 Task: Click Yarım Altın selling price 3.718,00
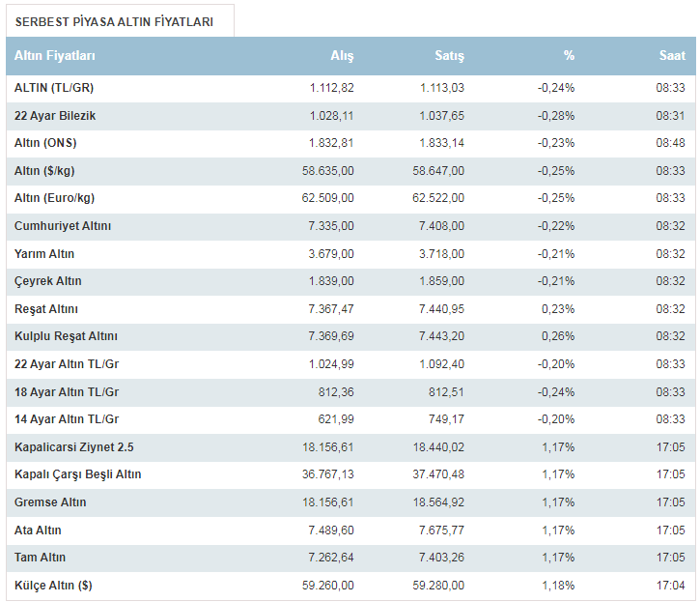[x=441, y=254]
